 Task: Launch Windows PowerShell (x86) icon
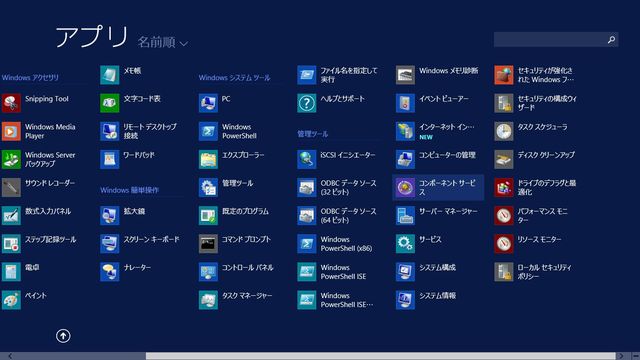[307, 244]
